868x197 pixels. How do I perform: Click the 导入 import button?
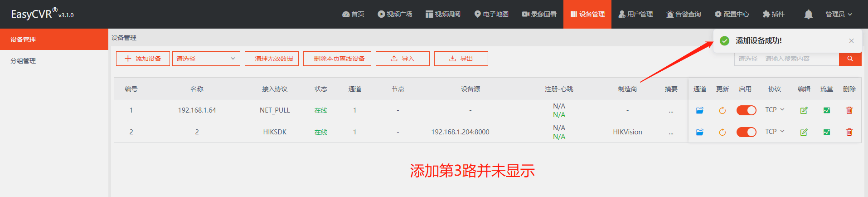pyautogui.click(x=402, y=59)
